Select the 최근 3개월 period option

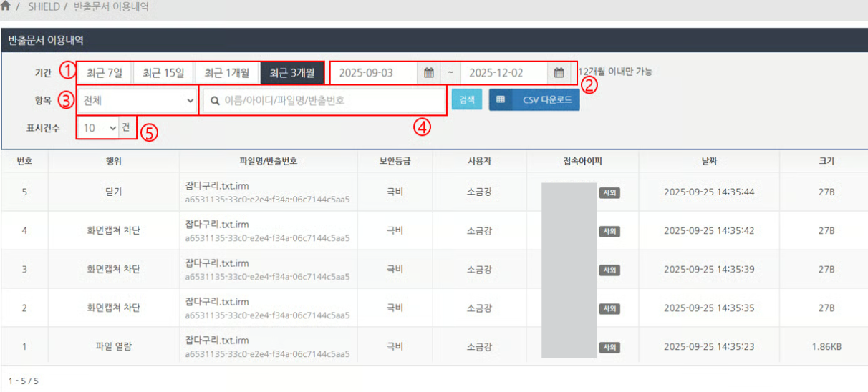click(291, 73)
